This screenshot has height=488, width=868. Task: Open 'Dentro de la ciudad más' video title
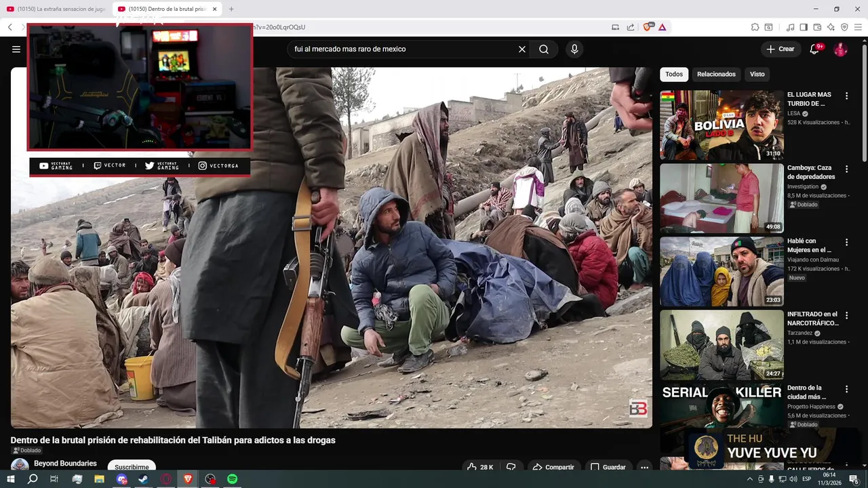(x=807, y=392)
